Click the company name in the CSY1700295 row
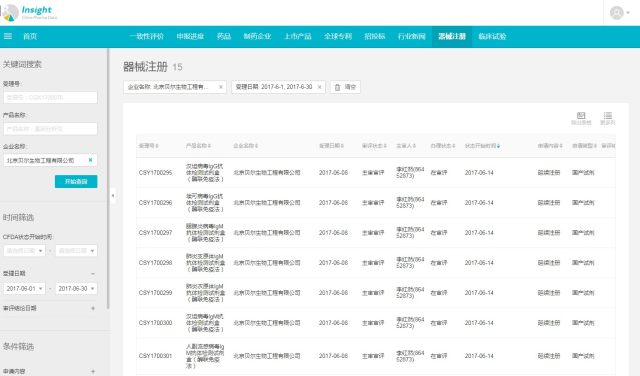The width and height of the screenshot is (640, 376). coord(267,173)
